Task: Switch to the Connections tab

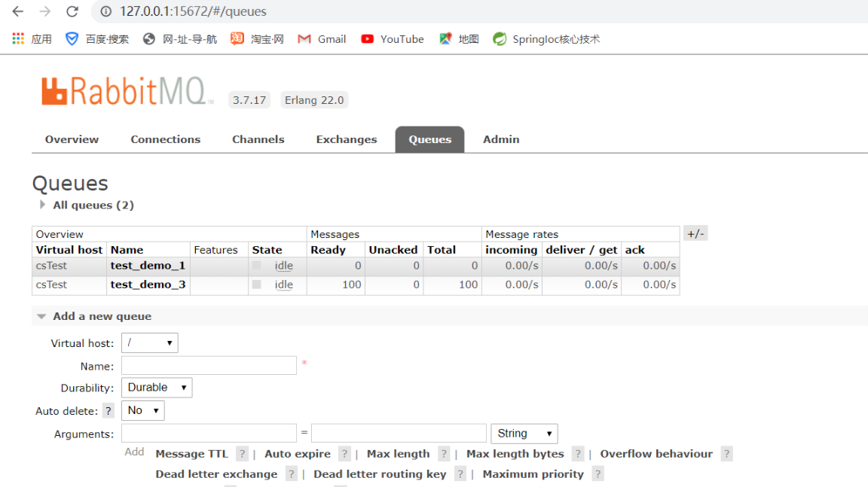Action: click(x=166, y=139)
